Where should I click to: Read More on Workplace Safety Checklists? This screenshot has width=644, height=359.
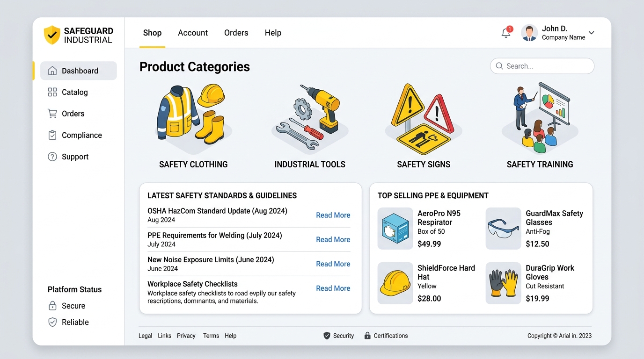coord(333,288)
